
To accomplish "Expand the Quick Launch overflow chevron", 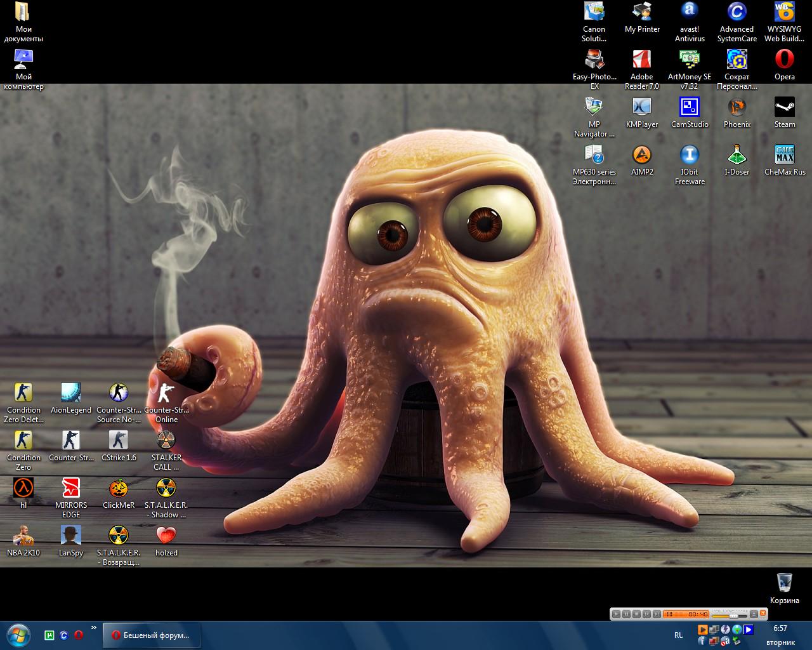I will coord(94,628).
